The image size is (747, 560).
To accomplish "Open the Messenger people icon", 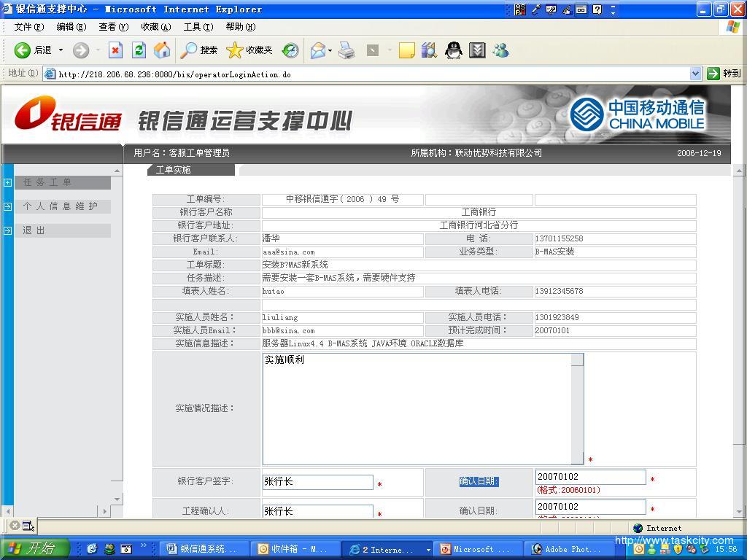I will pyautogui.click(x=500, y=50).
